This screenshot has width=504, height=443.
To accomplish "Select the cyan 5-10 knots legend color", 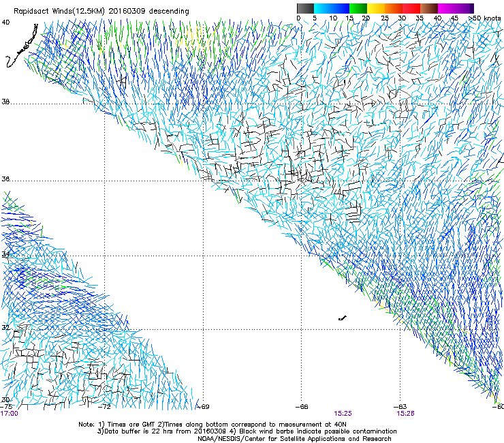I will pos(323,8).
